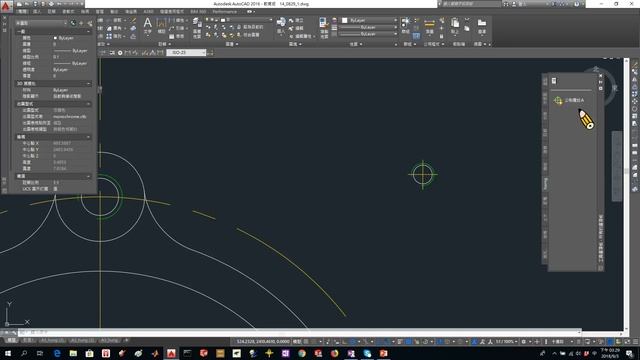This screenshot has height=360, width=640.
Task: Activate the Match Properties tool
Action: click(324, 28)
